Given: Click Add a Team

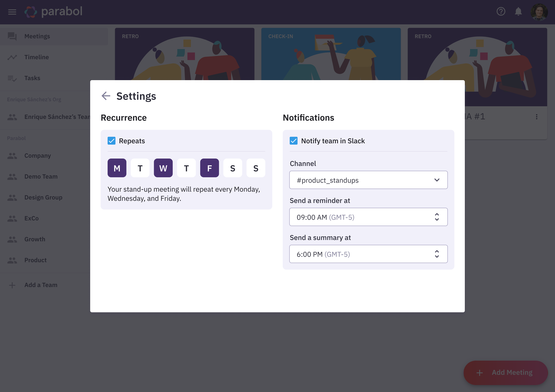Looking at the screenshot, I should (x=41, y=285).
